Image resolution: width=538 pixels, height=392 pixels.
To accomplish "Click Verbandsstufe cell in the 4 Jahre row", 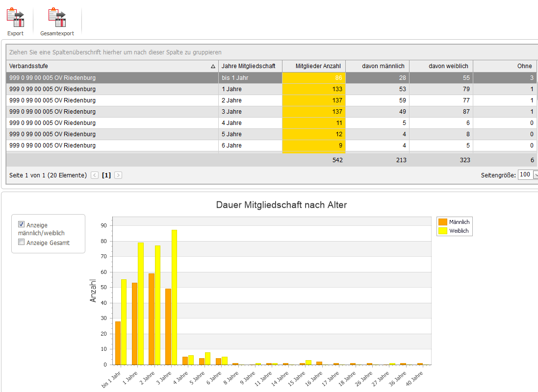I will 112,123.
